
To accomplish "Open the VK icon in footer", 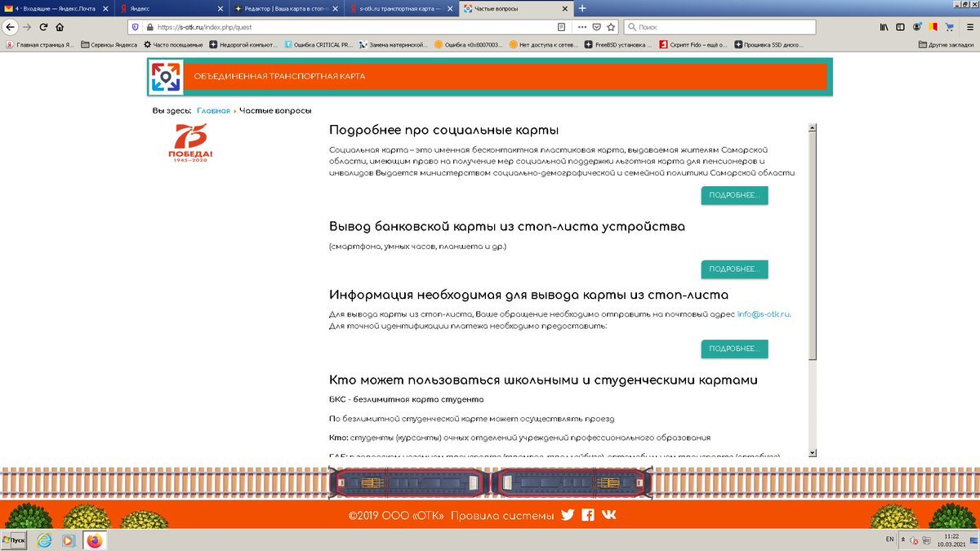I will tap(609, 515).
